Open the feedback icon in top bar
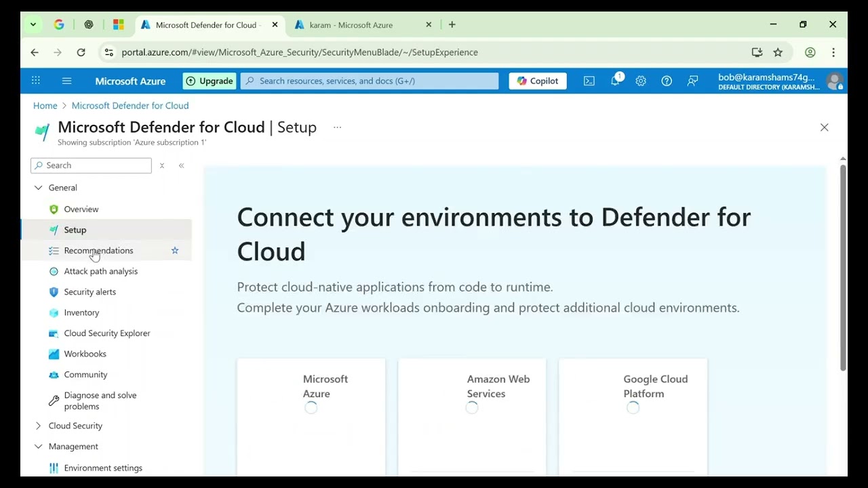The width and height of the screenshot is (868, 488). pos(692,81)
